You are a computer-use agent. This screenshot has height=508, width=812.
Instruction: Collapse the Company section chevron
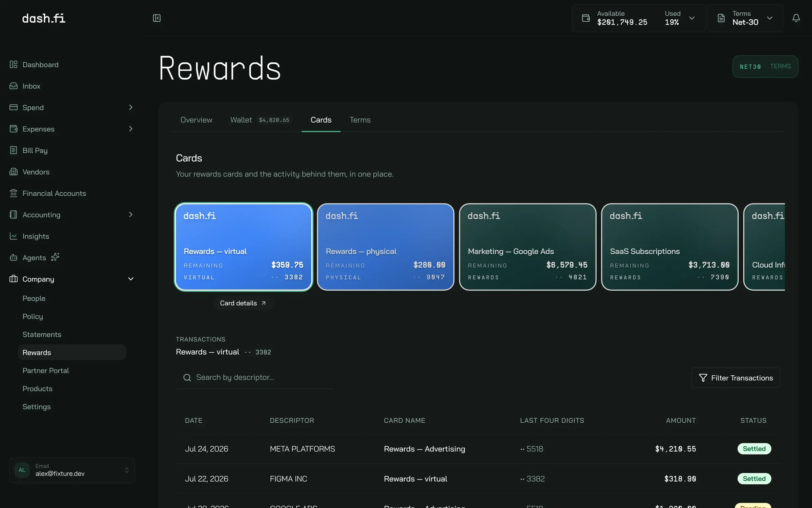coord(131,279)
